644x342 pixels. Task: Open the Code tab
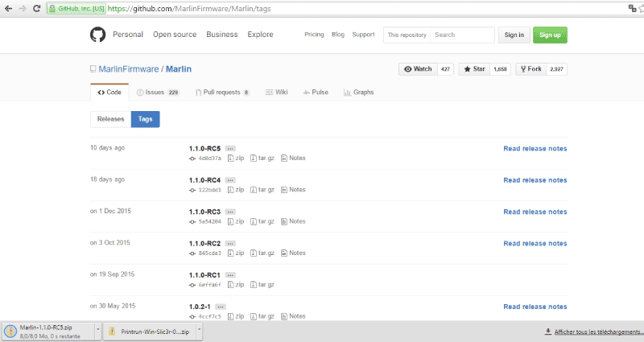pos(109,93)
